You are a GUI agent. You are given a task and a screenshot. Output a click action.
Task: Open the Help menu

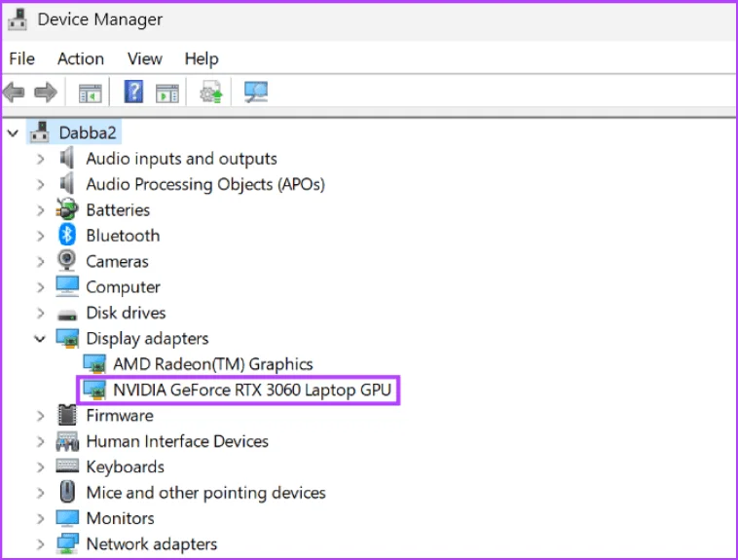202,58
